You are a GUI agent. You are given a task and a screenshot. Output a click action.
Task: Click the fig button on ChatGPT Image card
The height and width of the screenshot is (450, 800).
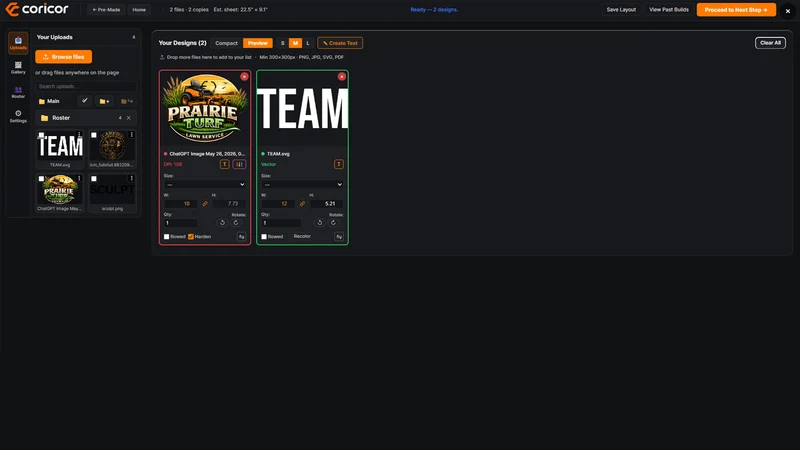click(x=242, y=237)
